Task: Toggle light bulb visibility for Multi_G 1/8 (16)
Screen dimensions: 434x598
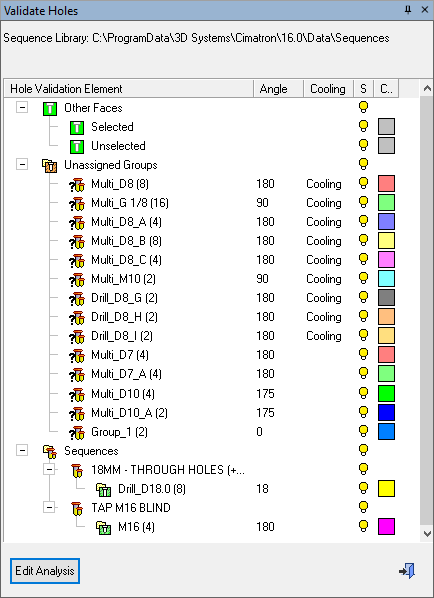Action: point(364,203)
